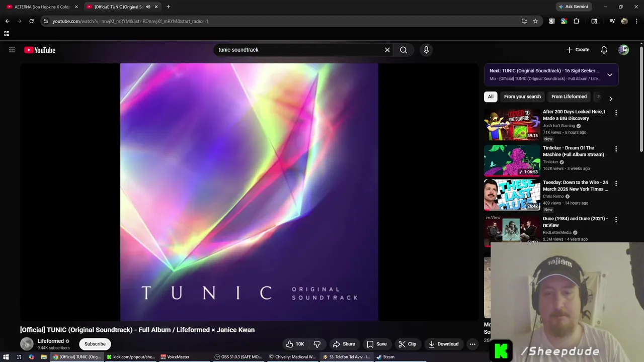Open Chrome three-dot menu
This screenshot has height=362, width=644.
[636, 21]
